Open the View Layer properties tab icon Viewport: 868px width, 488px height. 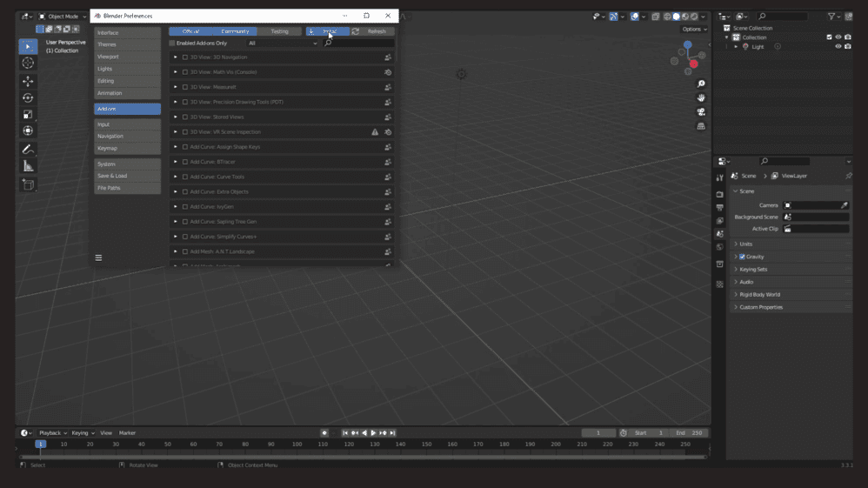coord(719,221)
